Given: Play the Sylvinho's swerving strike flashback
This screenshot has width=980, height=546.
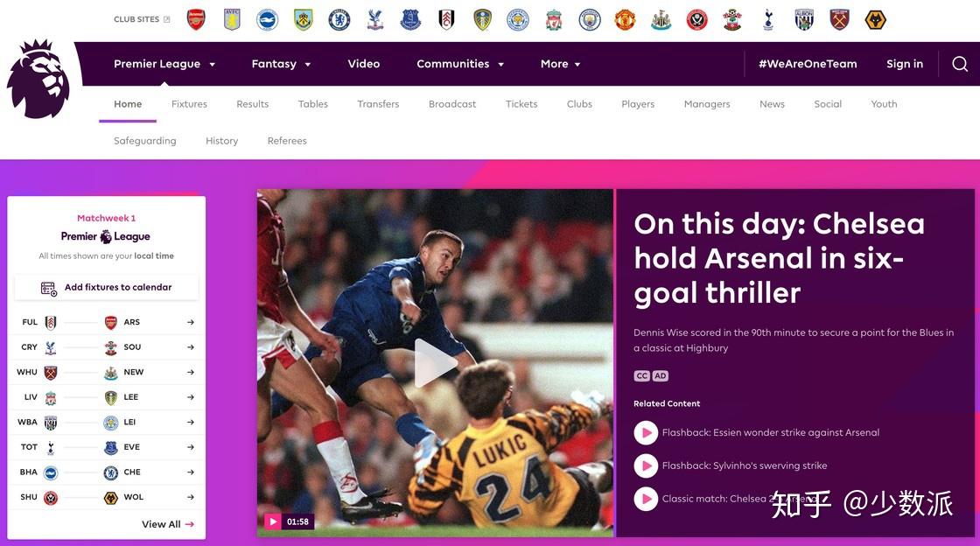Looking at the screenshot, I should click(647, 465).
